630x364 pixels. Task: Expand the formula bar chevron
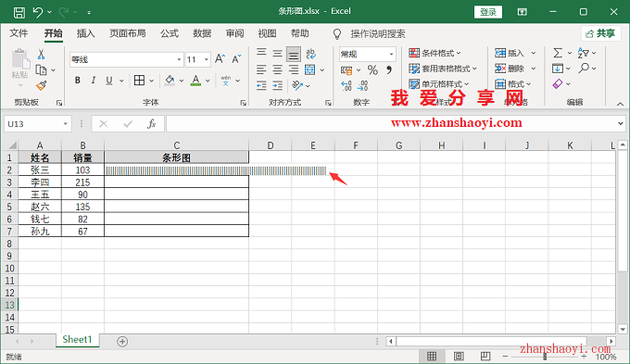point(621,124)
